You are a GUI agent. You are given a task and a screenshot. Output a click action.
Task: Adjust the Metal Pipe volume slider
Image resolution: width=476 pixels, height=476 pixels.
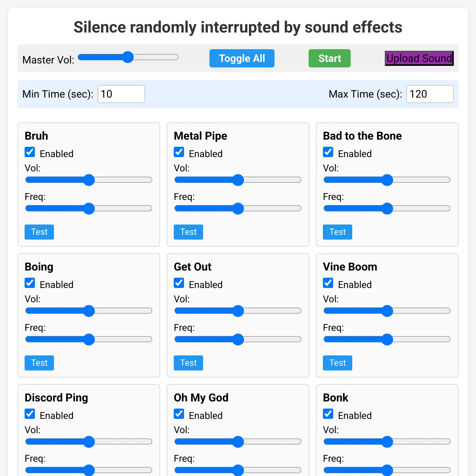click(x=238, y=180)
